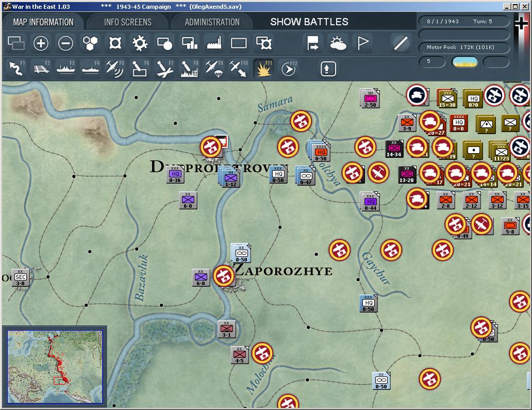532x410 pixels.
Task: Click the minimap overview in the corner
Action: pos(55,367)
